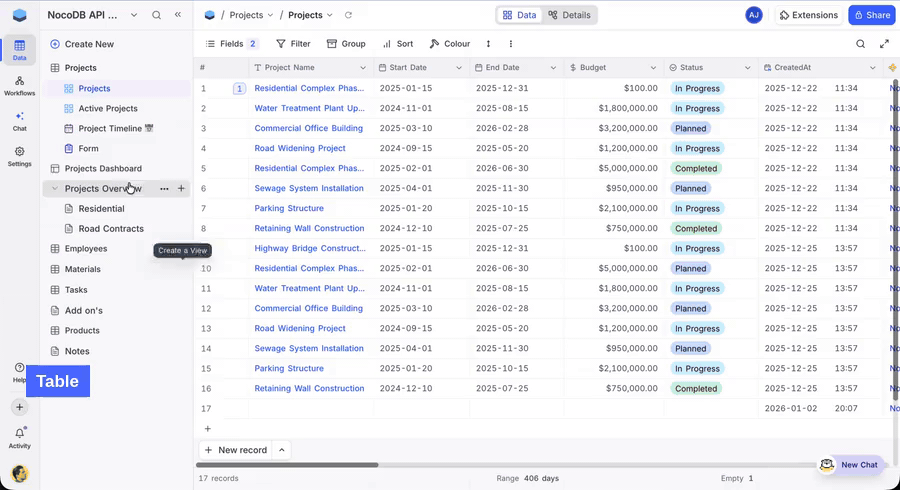Open the Activity notifications bell

[20, 438]
